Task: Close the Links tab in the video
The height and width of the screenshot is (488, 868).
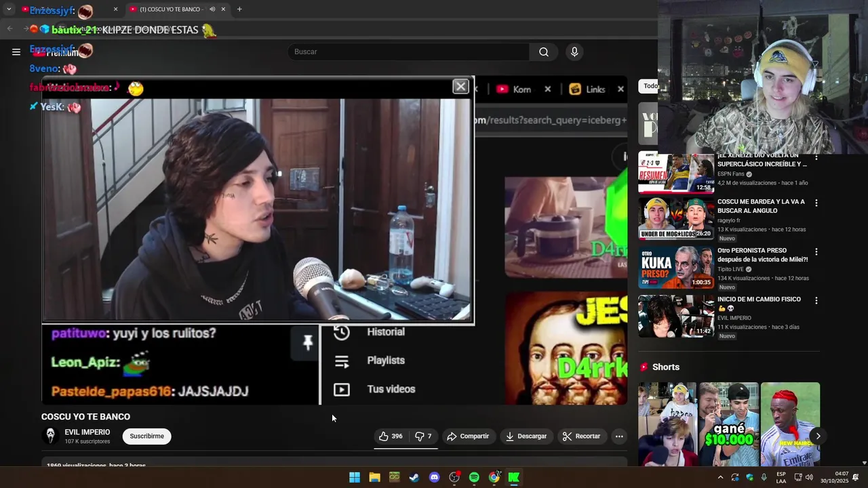Action: coord(620,89)
